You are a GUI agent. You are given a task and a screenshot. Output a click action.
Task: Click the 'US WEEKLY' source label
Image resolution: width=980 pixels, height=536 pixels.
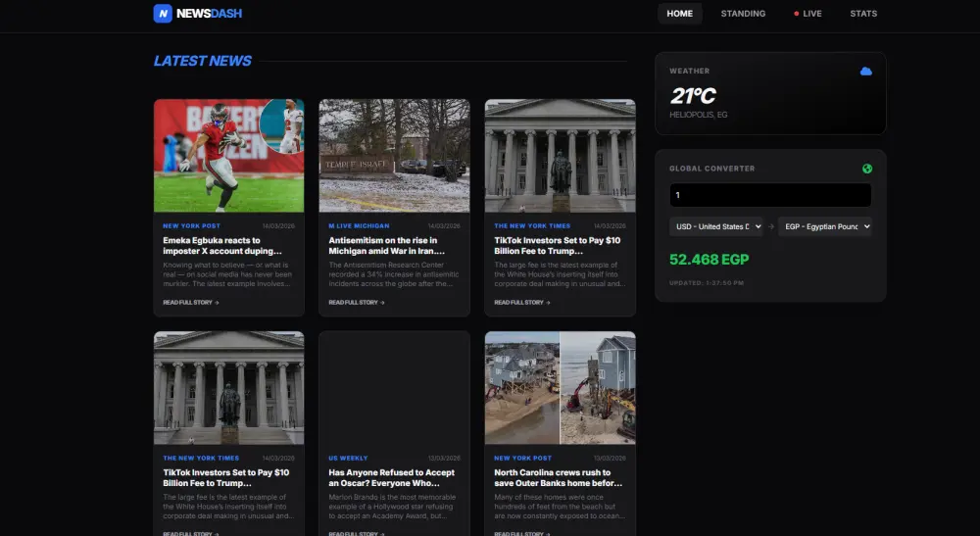[x=348, y=459]
